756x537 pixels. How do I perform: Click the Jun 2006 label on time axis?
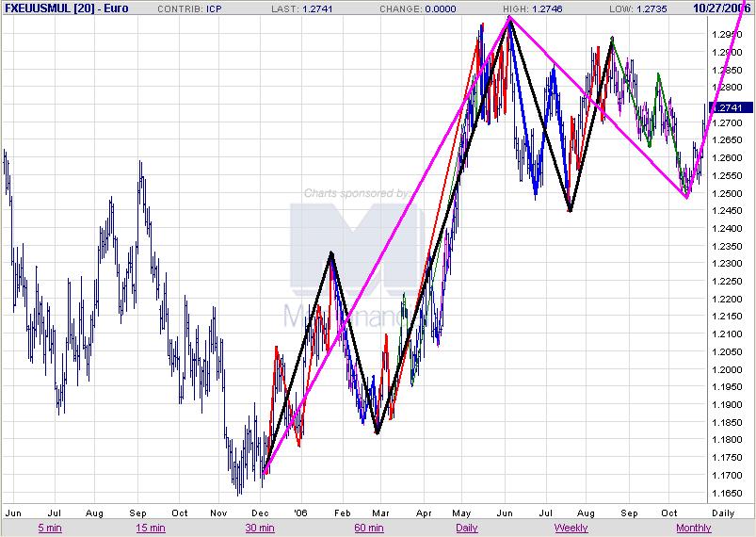(505, 513)
